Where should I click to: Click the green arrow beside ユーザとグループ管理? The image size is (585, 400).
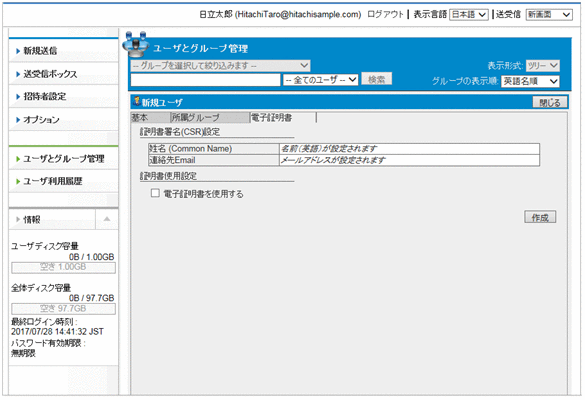pyautogui.click(x=18, y=159)
